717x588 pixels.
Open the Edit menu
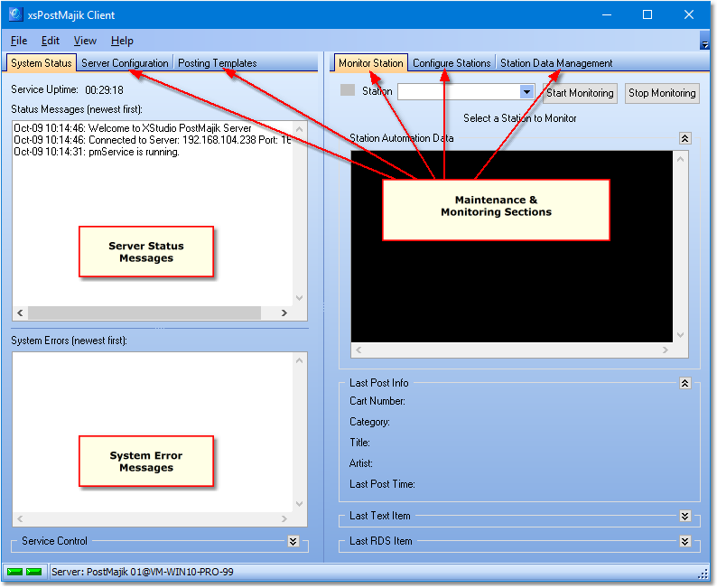tap(51, 41)
